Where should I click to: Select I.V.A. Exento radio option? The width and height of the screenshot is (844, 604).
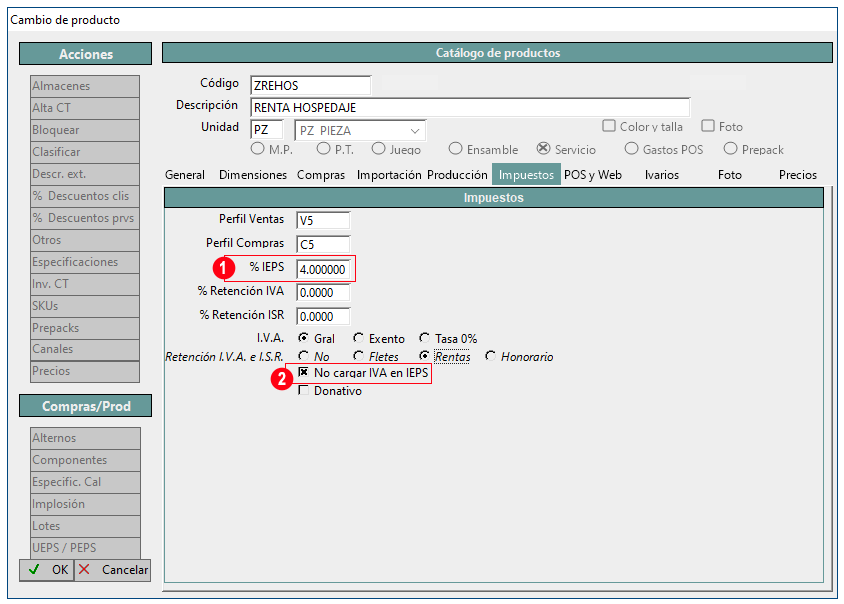click(x=358, y=338)
